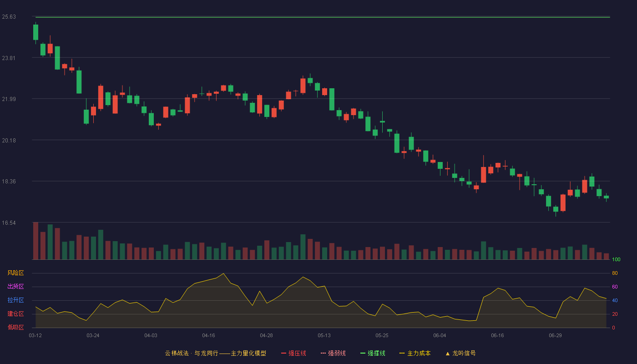The width and height of the screenshot is (637, 364).
Task: Click the 25.63 price axis label
Action: (x=9, y=17)
